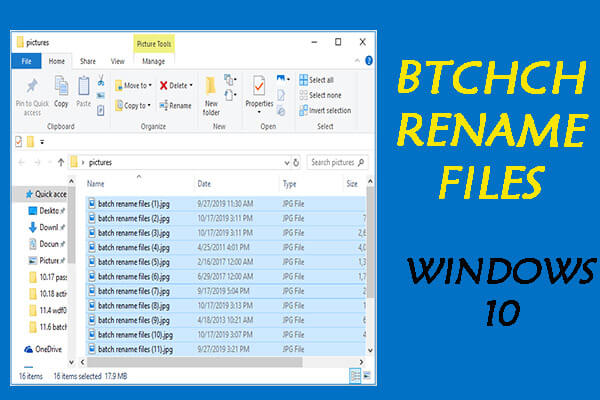The width and height of the screenshot is (600, 400).
Task: Select Desktop in navigation pane
Action: [x=49, y=211]
